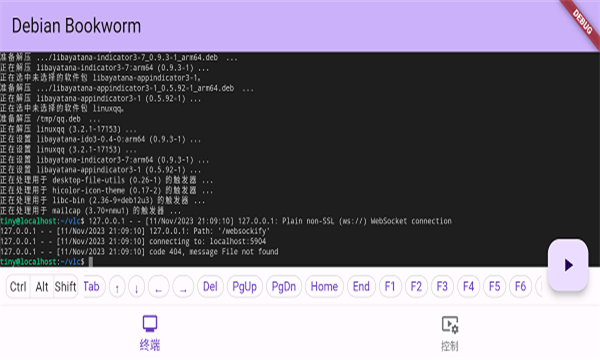Send the Home key
Screen dimensions: 600x360
(x=324, y=287)
